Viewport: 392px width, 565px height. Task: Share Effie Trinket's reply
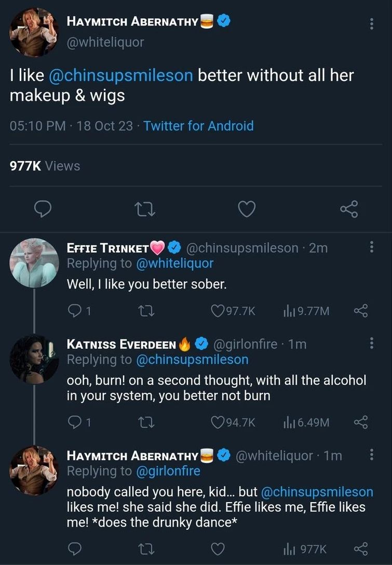[360, 311]
